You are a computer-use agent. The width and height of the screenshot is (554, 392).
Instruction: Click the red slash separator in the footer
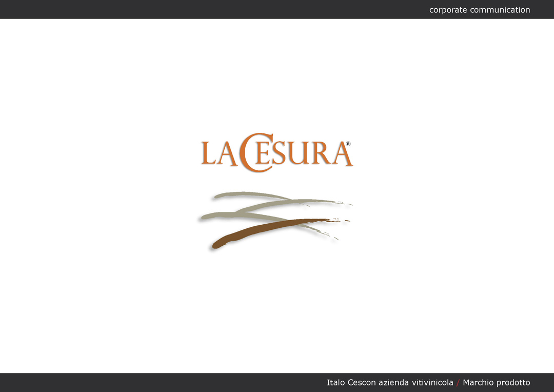(x=458, y=382)
